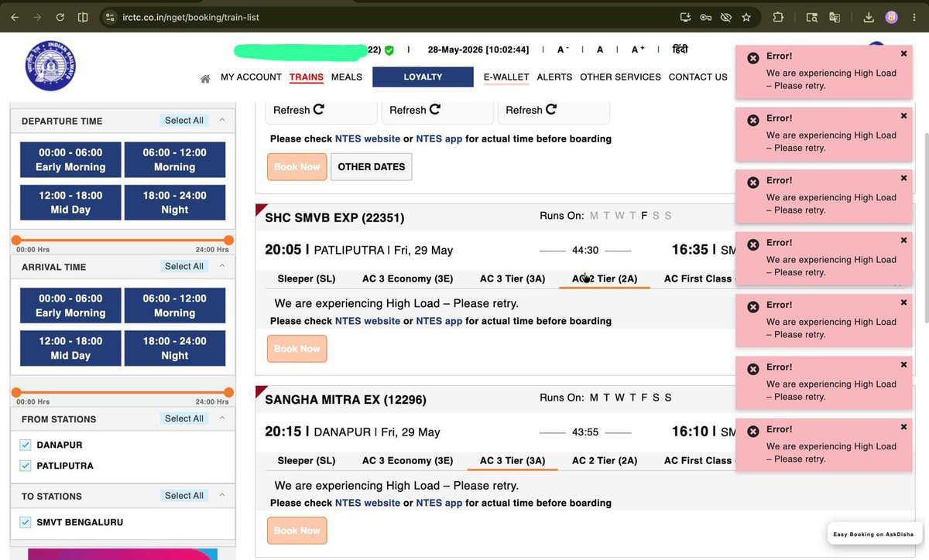This screenshot has width=929, height=560.
Task: Select AC 2 Tier (2A) for SHC SMVB EXP
Action: [605, 278]
